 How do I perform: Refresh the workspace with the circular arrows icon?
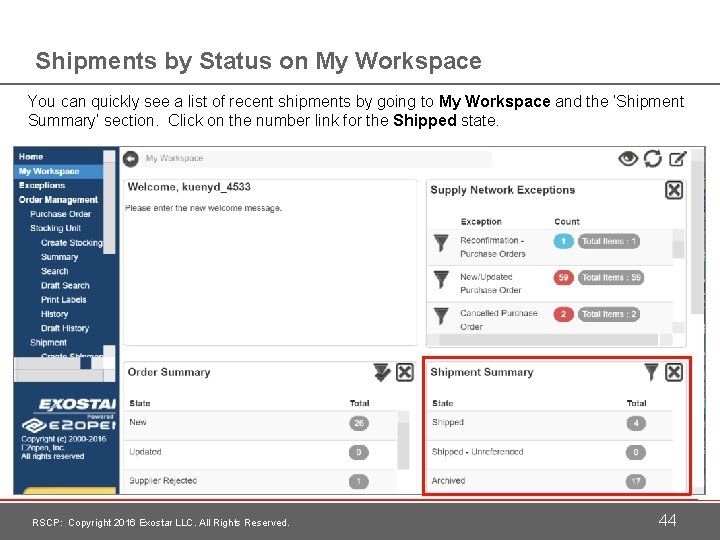[x=652, y=159]
